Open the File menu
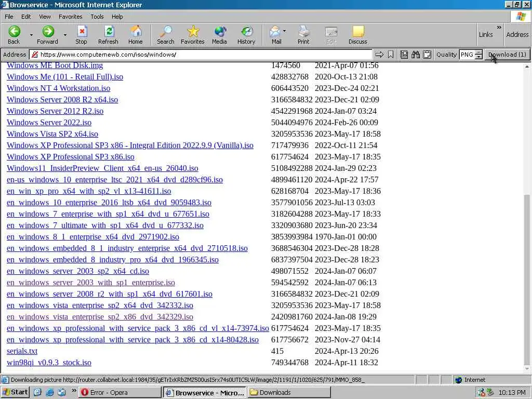Image resolution: width=532 pixels, height=399 pixels. [9, 17]
